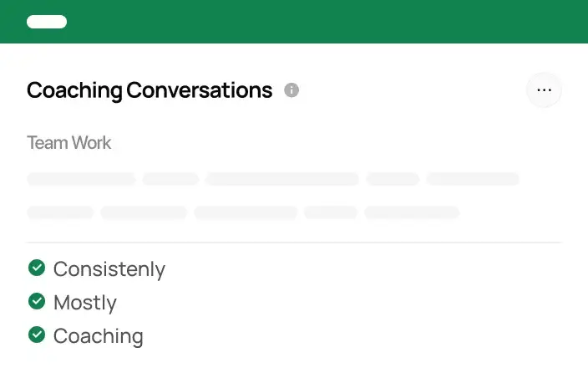Click first placeholder bar in second skeleton row
The height and width of the screenshot is (373, 588).
click(60, 212)
